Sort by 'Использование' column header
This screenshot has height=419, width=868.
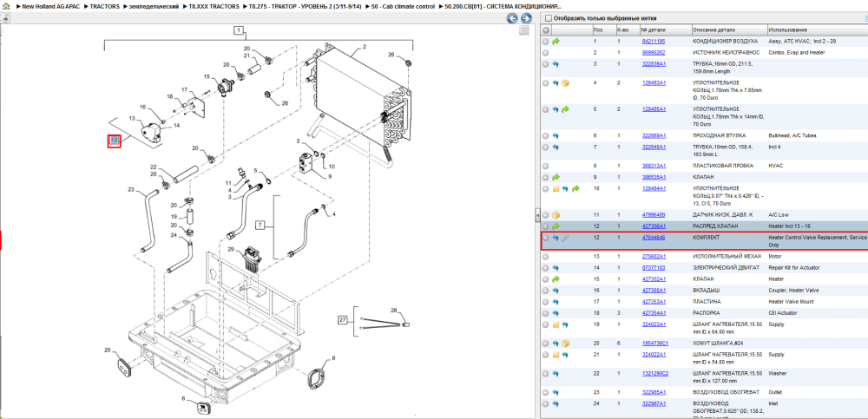tap(817, 29)
